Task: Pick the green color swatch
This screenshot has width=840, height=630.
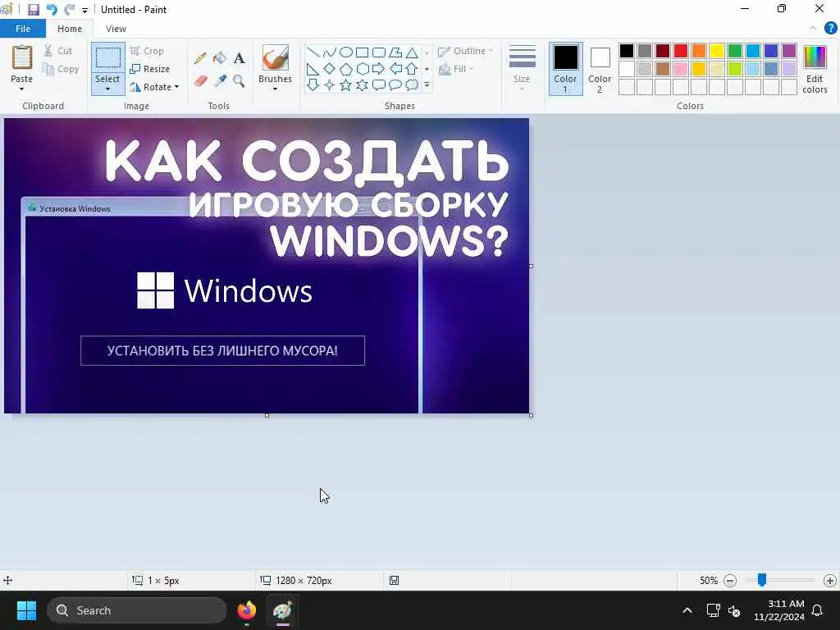Action: point(735,51)
